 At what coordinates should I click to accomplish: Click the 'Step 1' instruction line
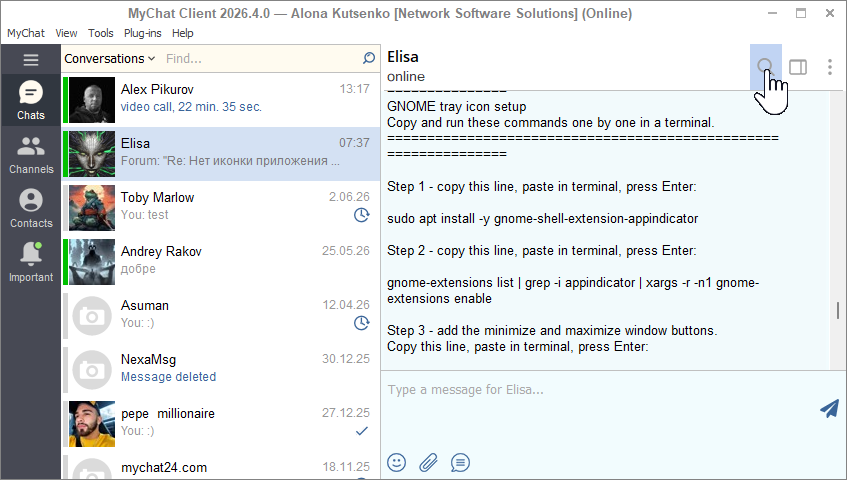pos(542,187)
